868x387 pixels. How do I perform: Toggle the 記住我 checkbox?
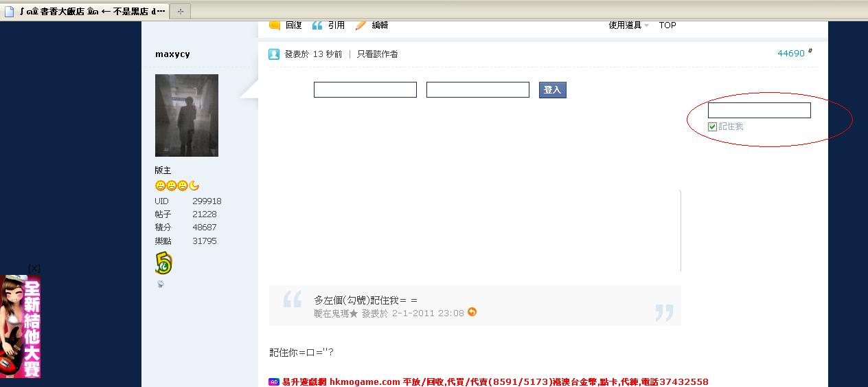[x=712, y=126]
